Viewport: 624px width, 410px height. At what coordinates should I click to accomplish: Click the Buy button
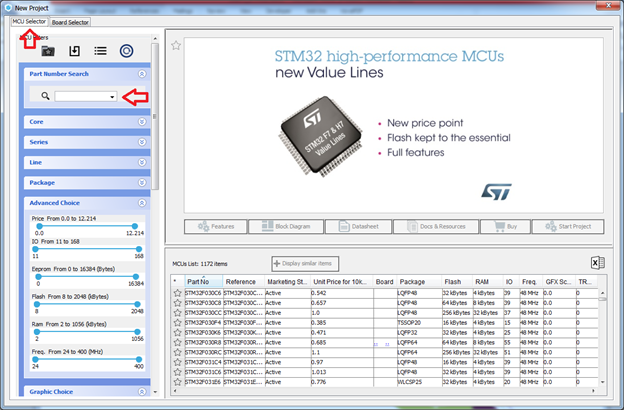click(505, 226)
